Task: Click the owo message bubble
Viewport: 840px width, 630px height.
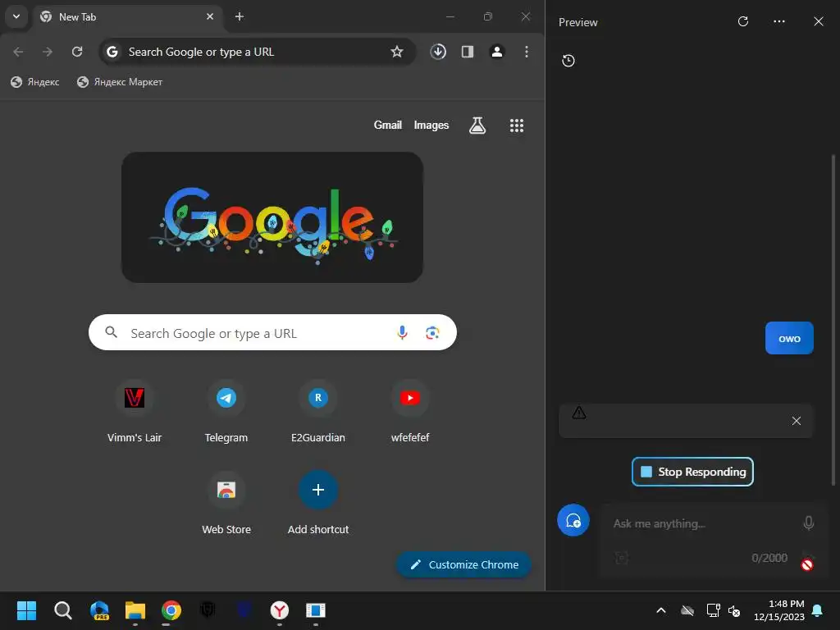Action: tap(789, 338)
